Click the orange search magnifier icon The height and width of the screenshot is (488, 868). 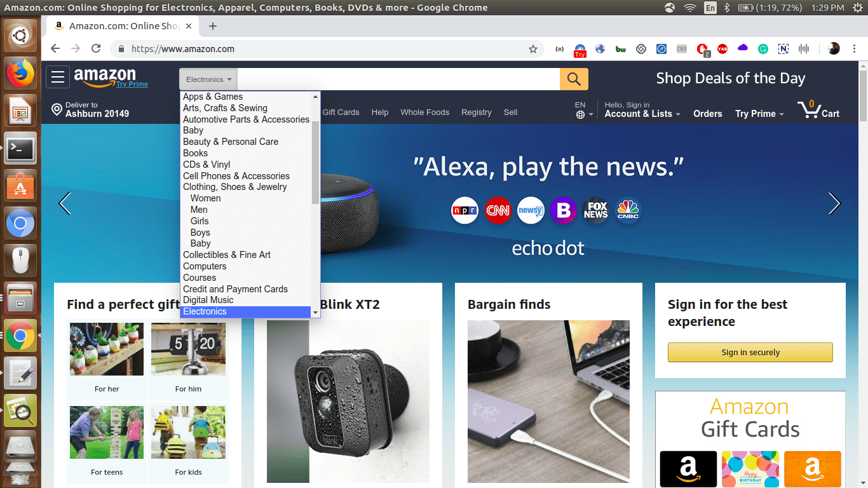[x=573, y=79]
